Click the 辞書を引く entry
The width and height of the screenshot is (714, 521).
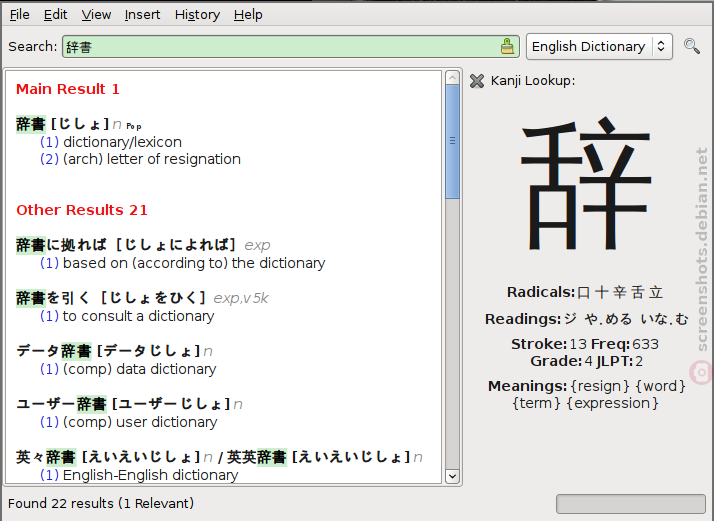pyautogui.click(x=111, y=298)
